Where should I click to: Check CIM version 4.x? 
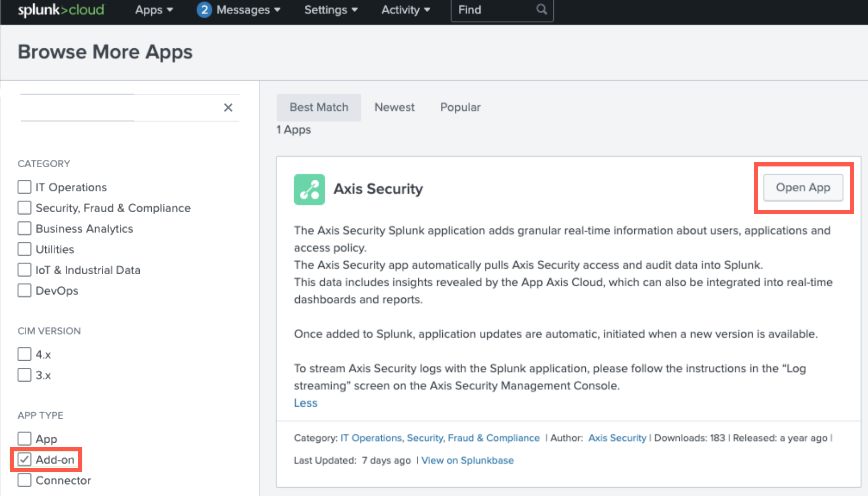(x=25, y=354)
